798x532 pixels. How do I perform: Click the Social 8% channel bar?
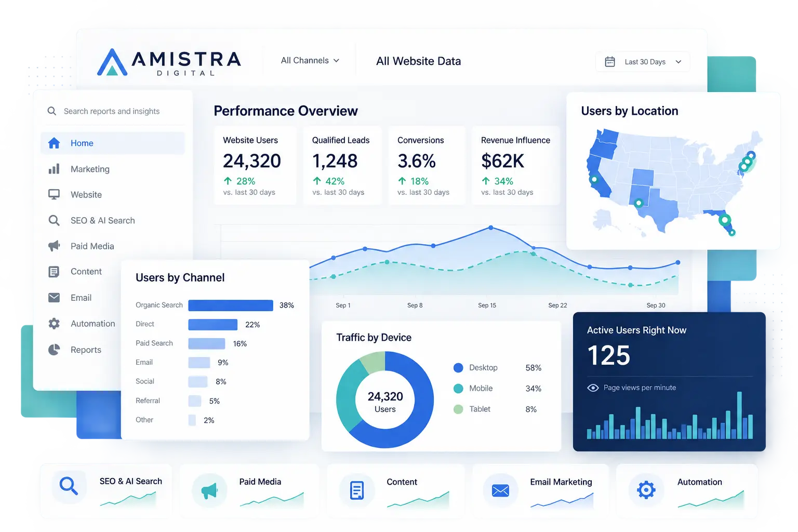pyautogui.click(x=197, y=382)
